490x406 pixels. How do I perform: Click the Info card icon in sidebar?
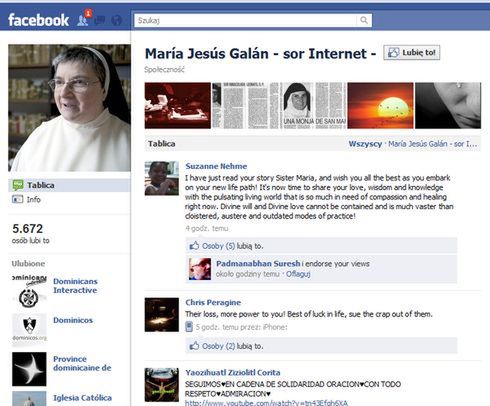[17, 199]
